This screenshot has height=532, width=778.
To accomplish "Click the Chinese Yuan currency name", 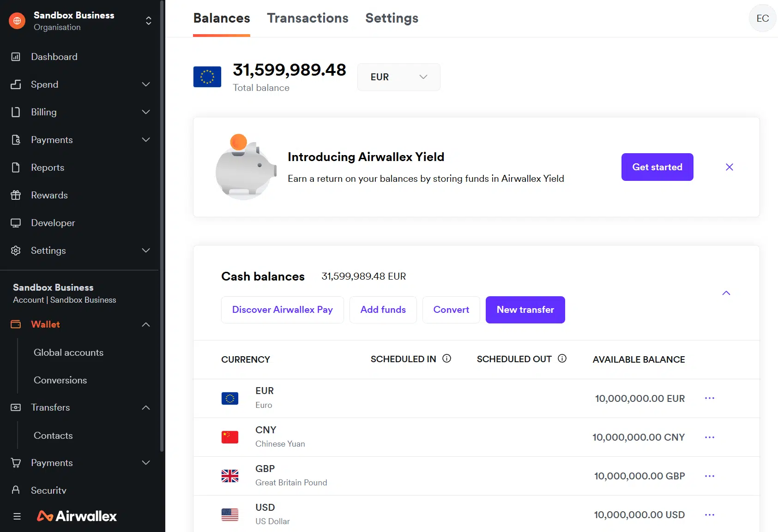I will tap(280, 444).
